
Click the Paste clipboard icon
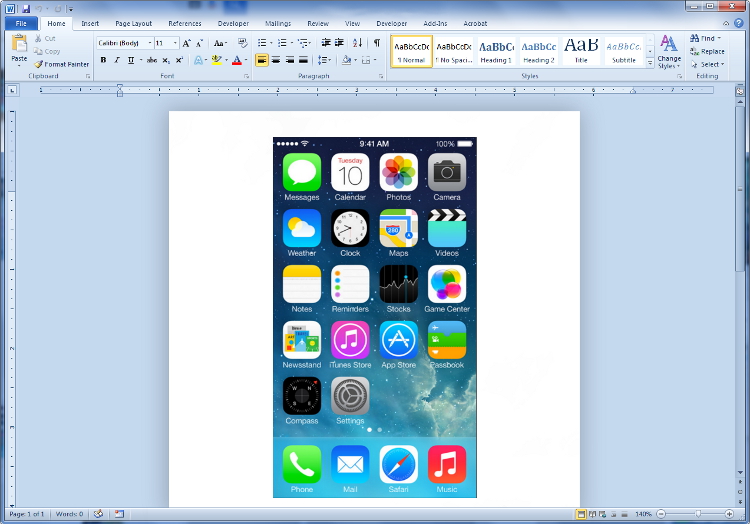(19, 44)
